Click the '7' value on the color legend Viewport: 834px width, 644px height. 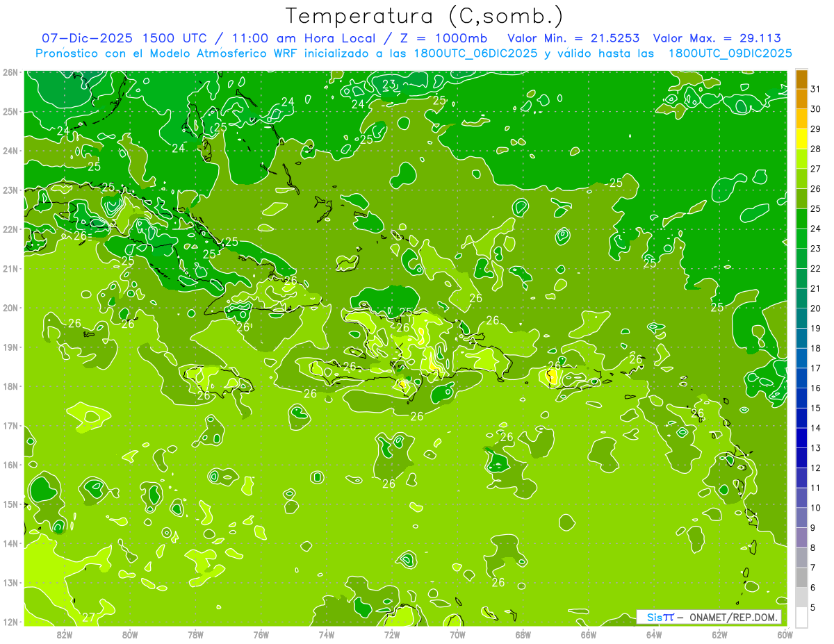(x=813, y=568)
